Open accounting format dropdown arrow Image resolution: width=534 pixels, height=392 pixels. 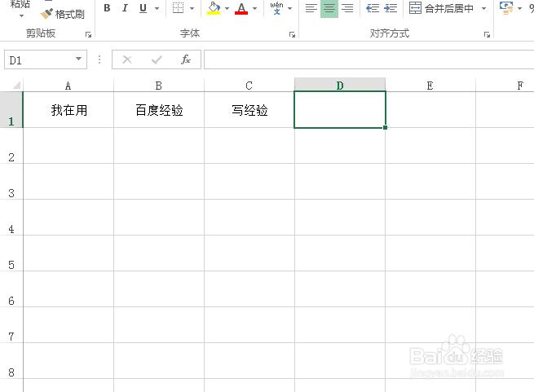pos(519,8)
